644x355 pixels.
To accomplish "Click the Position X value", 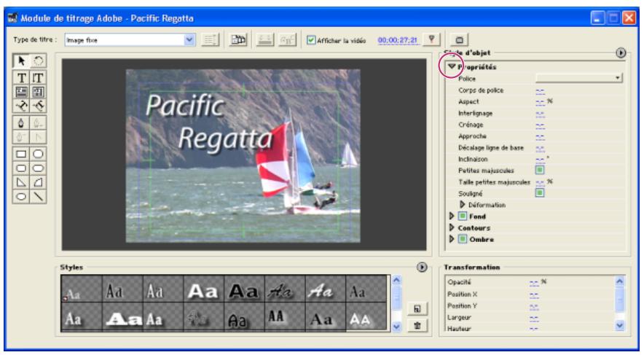I will tap(534, 295).
